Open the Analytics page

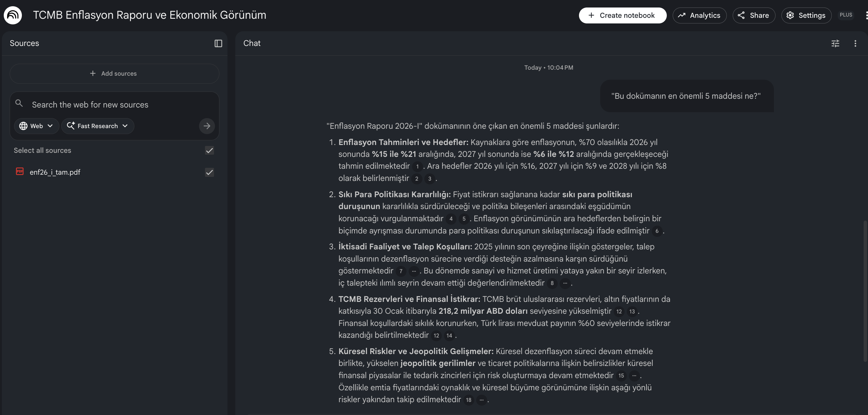tap(699, 16)
